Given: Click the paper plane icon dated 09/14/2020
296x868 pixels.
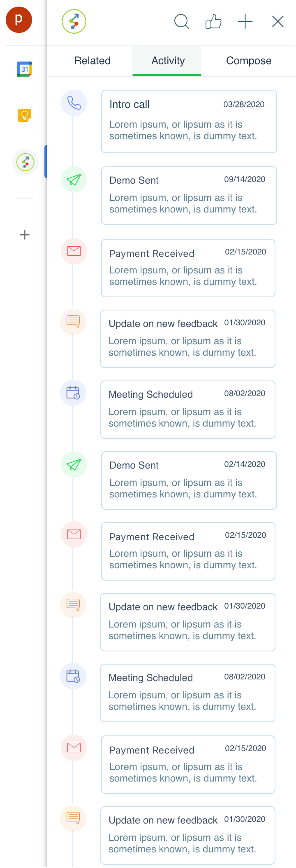Looking at the screenshot, I should point(74,180).
